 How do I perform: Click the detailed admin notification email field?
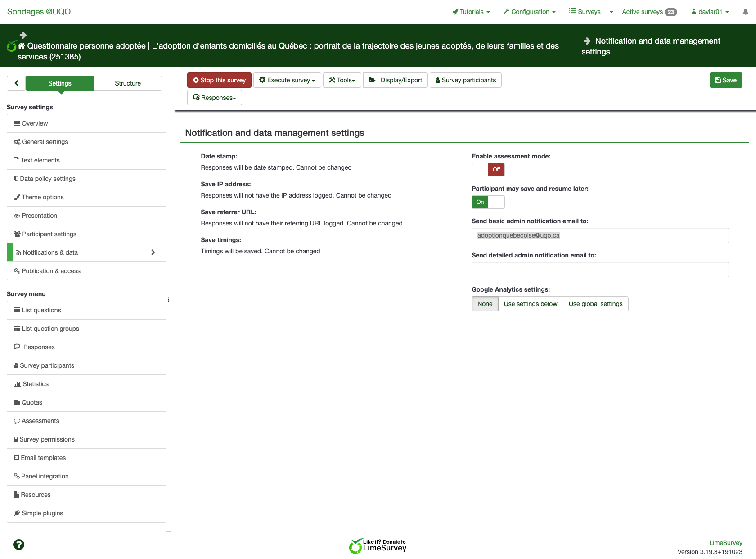(600, 270)
